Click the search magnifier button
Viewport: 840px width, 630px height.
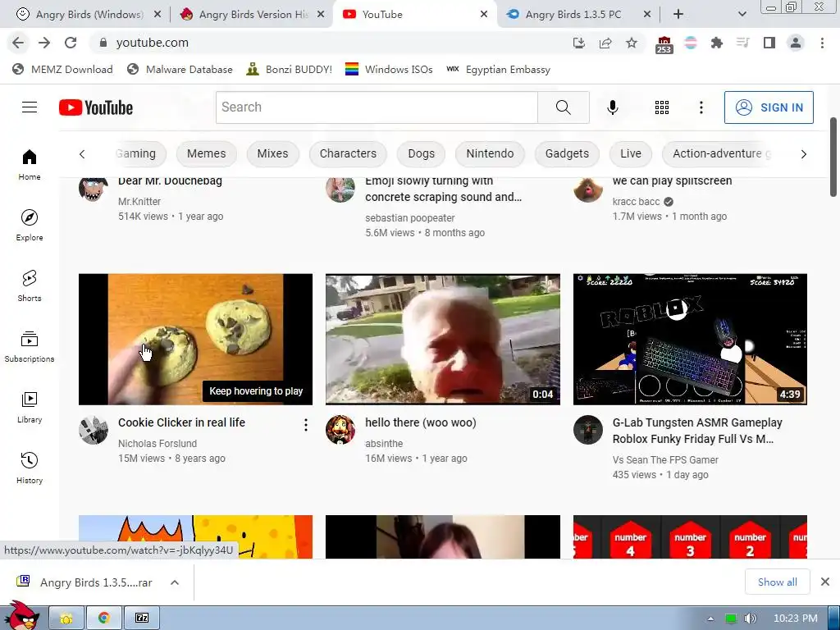563,107
